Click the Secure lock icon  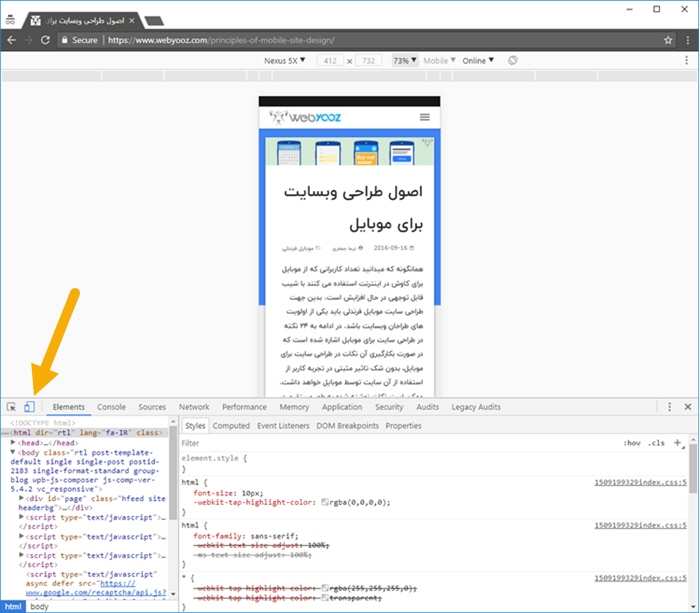pyautogui.click(x=65, y=40)
